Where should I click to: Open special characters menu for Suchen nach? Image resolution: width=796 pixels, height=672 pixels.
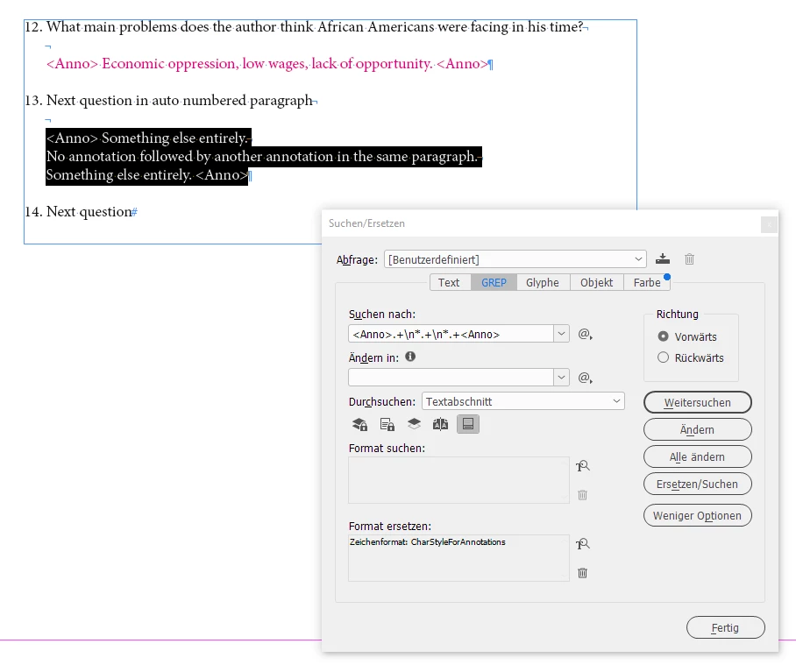[585, 334]
